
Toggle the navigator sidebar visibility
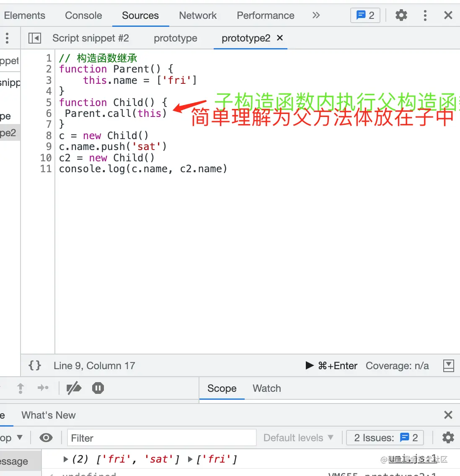[35, 38]
